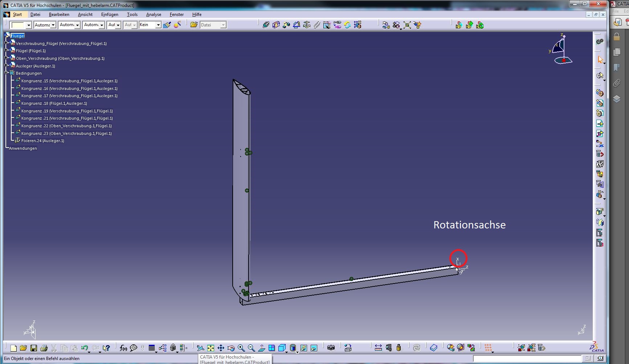Open the Datei menu
The height and width of the screenshot is (364, 629).
click(x=35, y=15)
